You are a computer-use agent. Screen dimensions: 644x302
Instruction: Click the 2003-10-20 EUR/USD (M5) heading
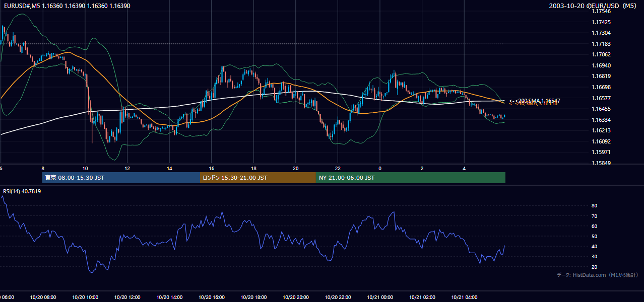point(594,6)
